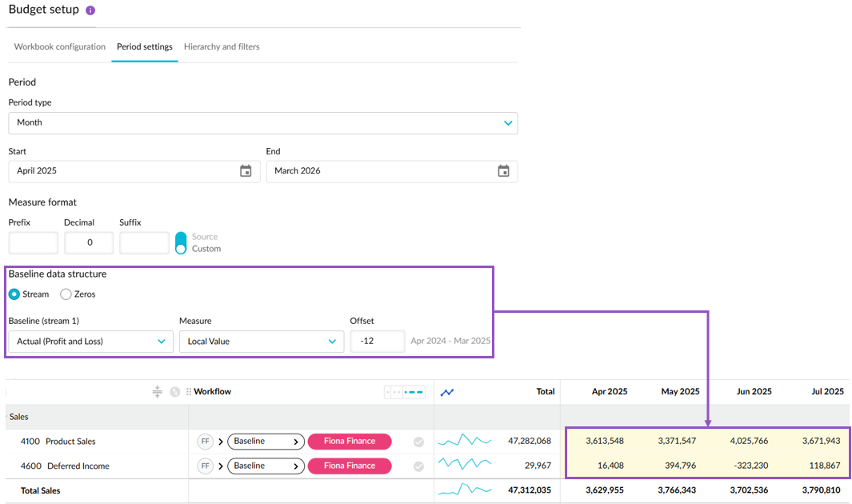Toggle measure format Source/Custom switch
Viewport: 852px width, 504px height.
[x=181, y=243]
